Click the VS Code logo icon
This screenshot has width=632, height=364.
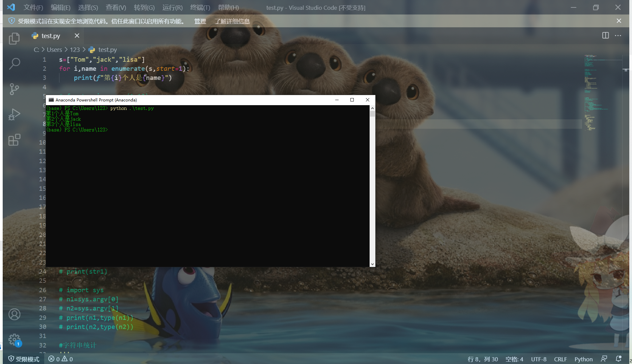click(x=11, y=7)
